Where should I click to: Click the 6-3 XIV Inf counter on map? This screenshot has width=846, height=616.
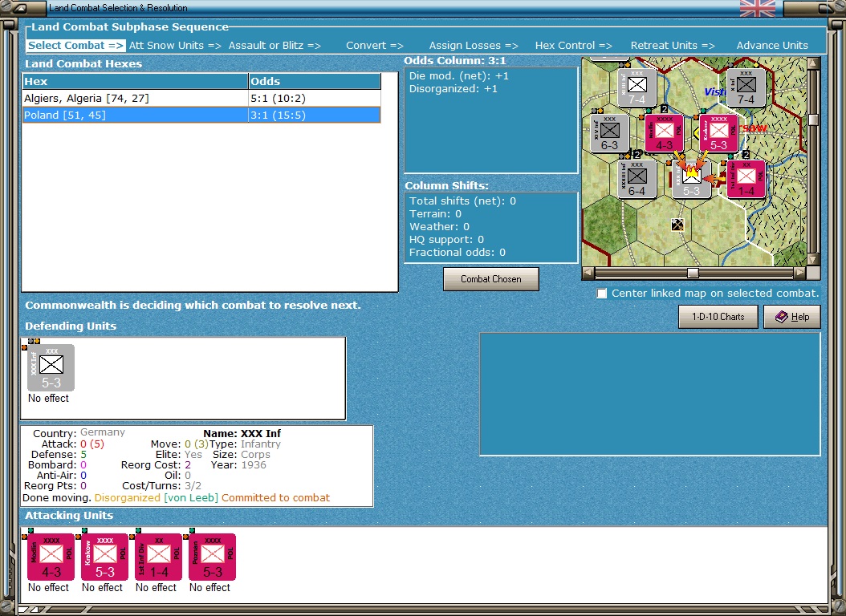(x=610, y=133)
